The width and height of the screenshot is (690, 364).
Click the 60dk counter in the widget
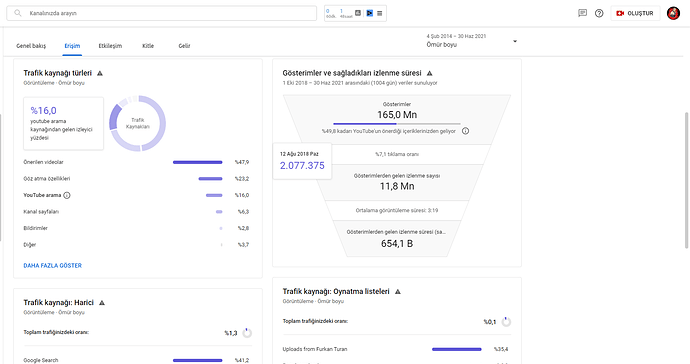330,13
